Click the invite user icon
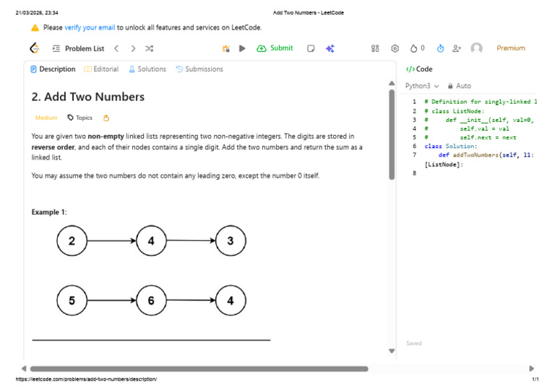This screenshot has height=392, width=555. [x=457, y=48]
